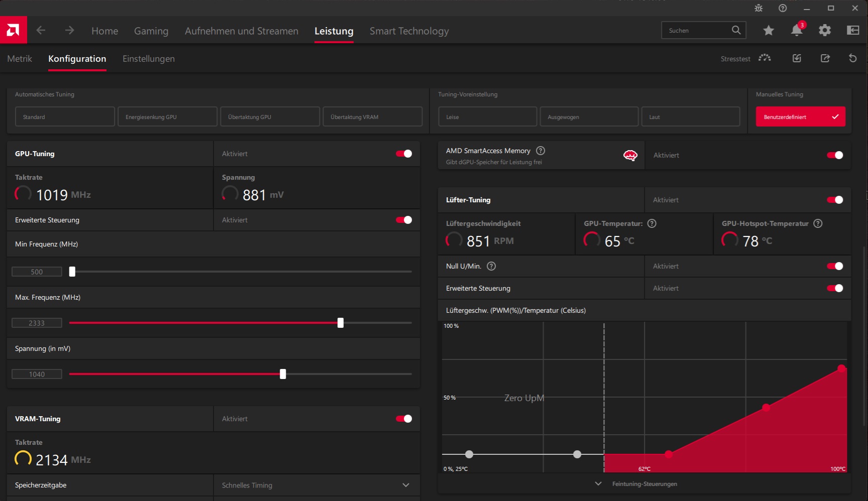Select the Konfiguration subtab
This screenshot has height=501, width=868.
click(77, 59)
